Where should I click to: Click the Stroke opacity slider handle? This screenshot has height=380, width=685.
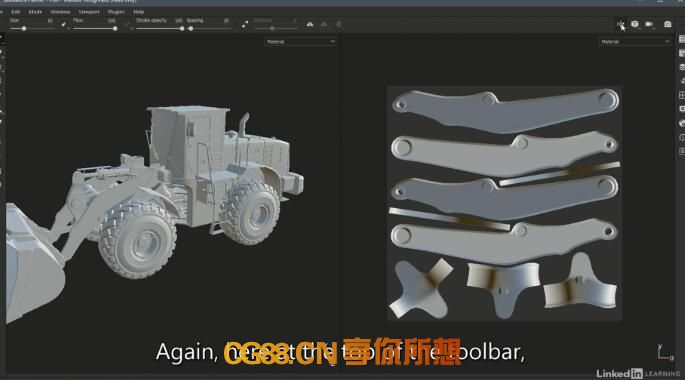182,28
